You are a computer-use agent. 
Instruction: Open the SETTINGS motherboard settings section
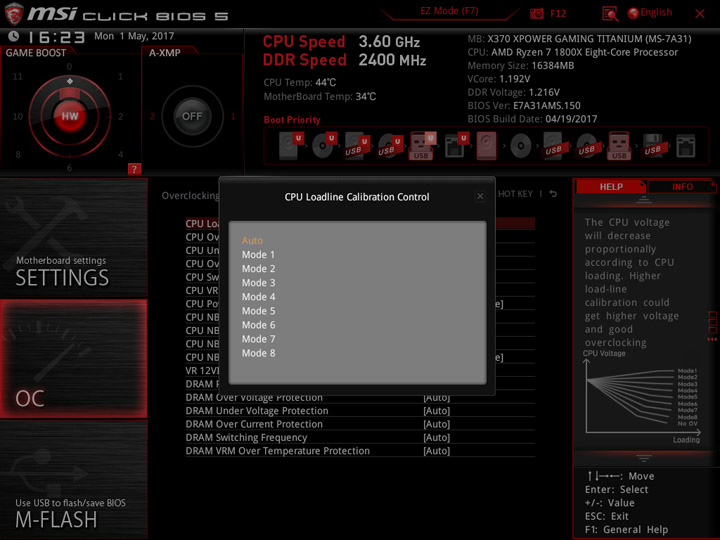click(73, 238)
